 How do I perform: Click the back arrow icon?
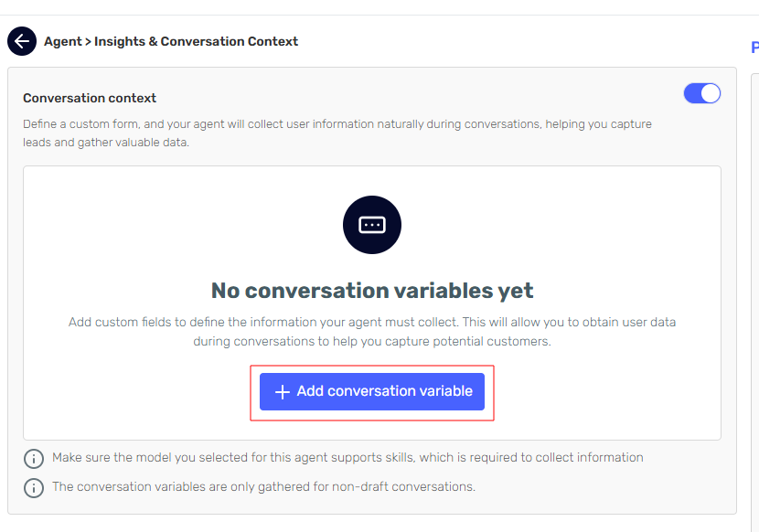pyautogui.click(x=22, y=41)
